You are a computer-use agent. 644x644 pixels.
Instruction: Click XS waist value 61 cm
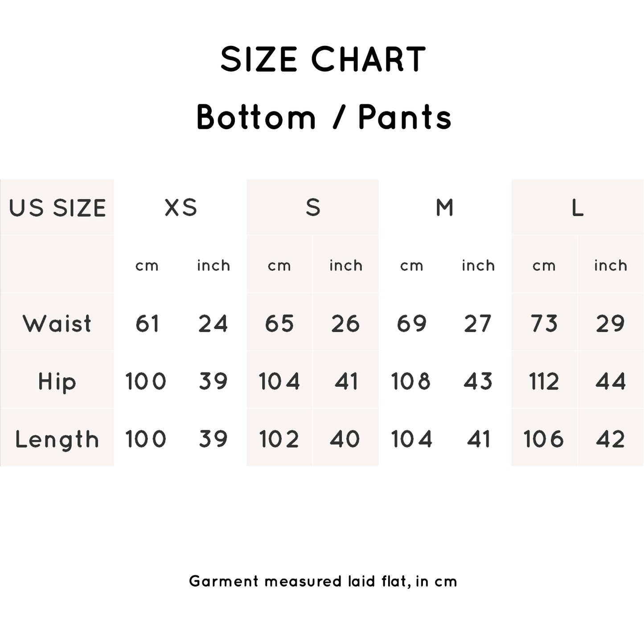(x=147, y=324)
